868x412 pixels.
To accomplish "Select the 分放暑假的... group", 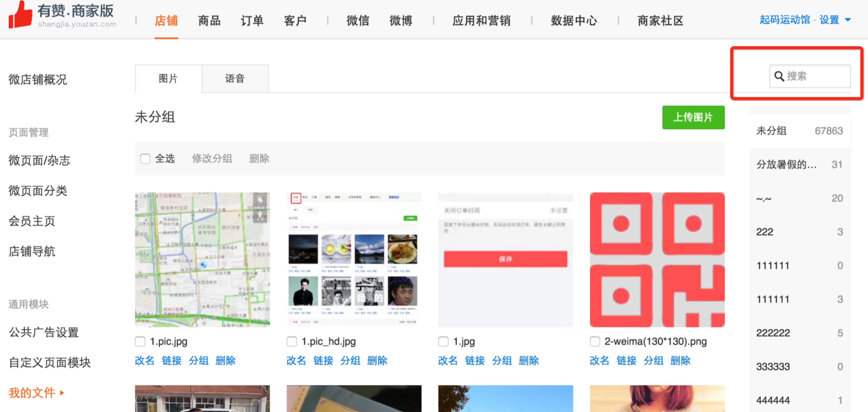I will click(x=800, y=164).
